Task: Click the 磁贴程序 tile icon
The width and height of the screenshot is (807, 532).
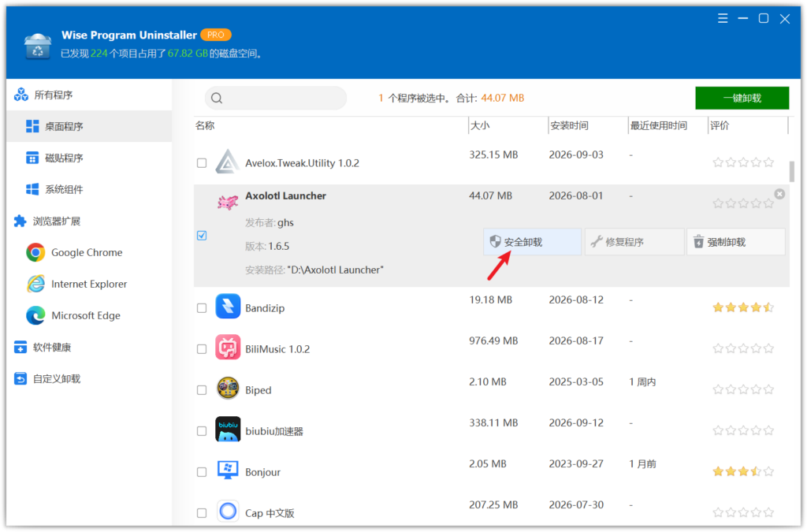Action: 32,158
